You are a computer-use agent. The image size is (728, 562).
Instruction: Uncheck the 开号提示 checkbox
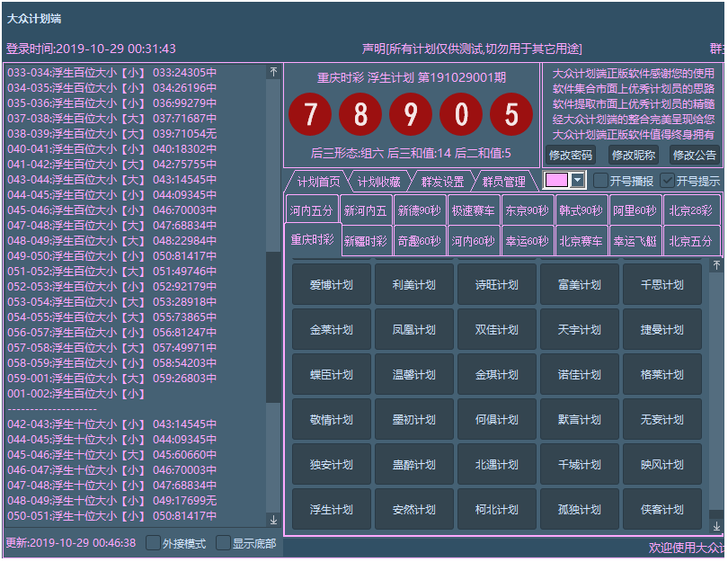[x=667, y=181]
